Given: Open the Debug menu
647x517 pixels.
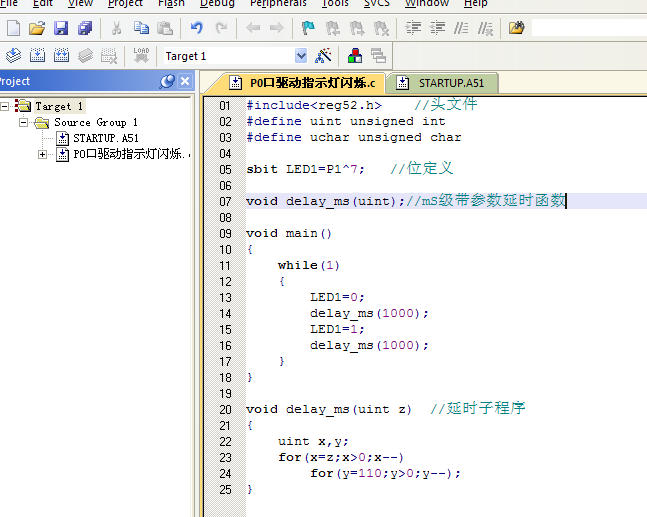Looking at the screenshot, I should (217, 4).
